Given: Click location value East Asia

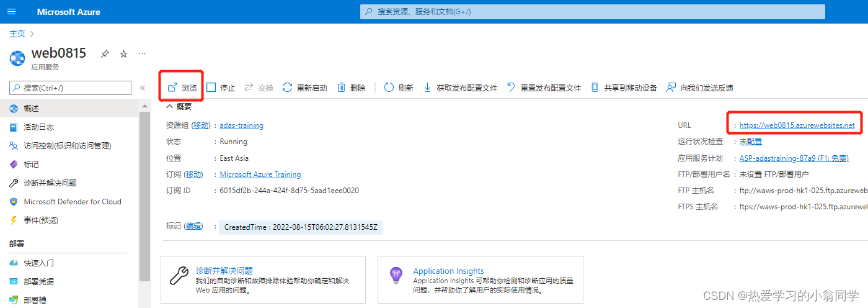Looking at the screenshot, I should [x=234, y=158].
